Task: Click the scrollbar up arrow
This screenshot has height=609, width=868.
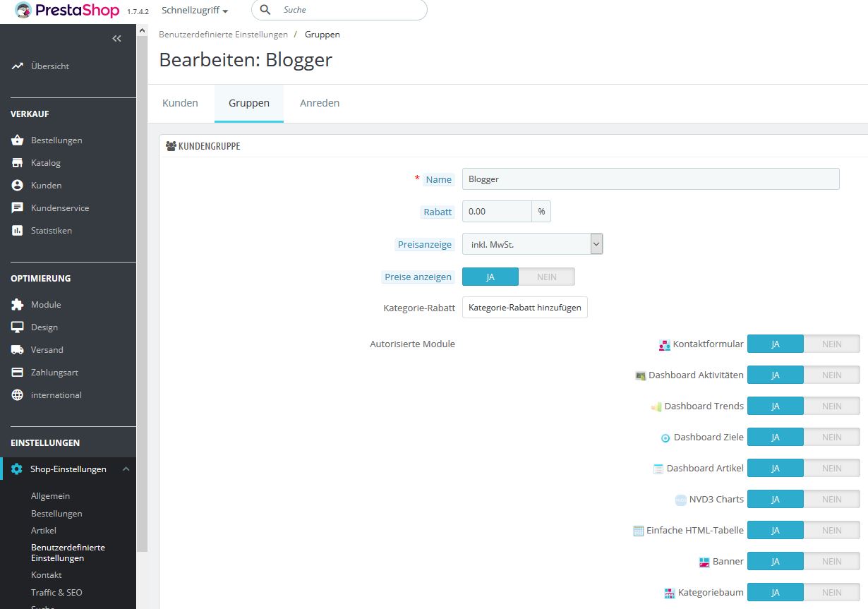Action: point(142,30)
